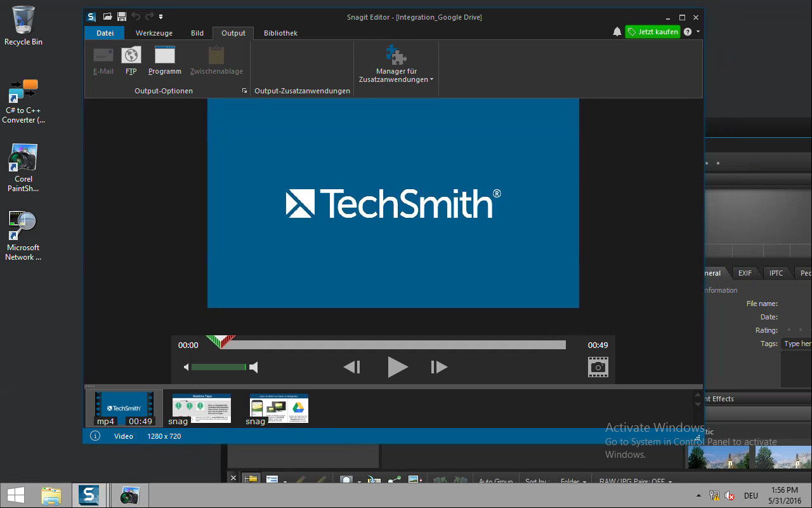Image resolution: width=812 pixels, height=508 pixels.
Task: Expand the quick access toolbar customize arrow
Action: (x=161, y=17)
